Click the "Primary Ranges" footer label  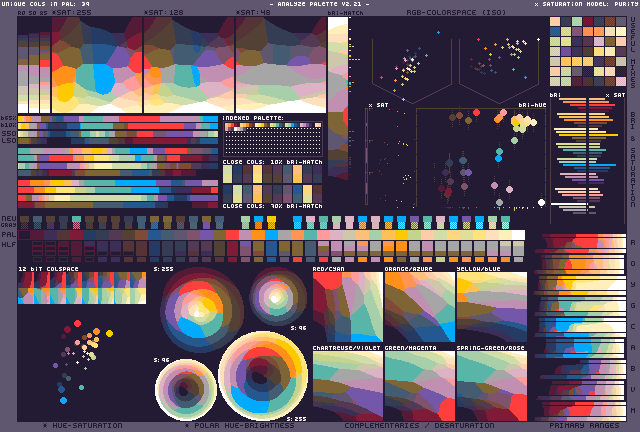click(584, 425)
